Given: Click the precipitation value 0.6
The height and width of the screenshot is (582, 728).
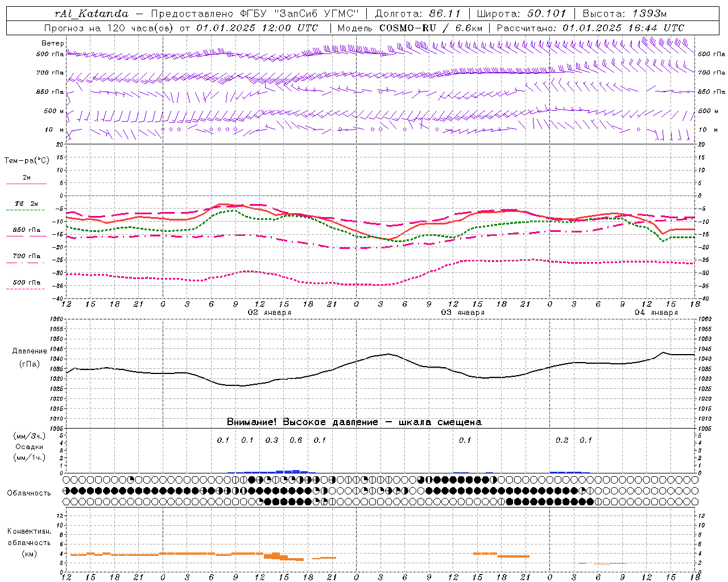Looking at the screenshot, I should tap(296, 440).
